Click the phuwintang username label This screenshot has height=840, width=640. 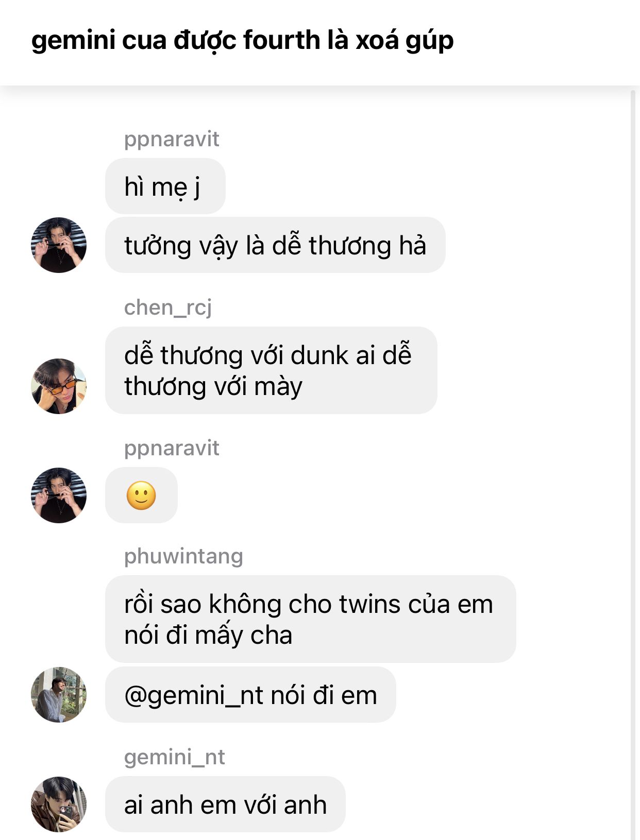[183, 557]
